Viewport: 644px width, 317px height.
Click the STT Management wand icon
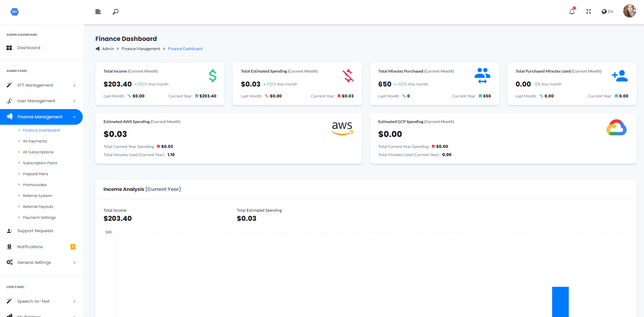[9, 85]
